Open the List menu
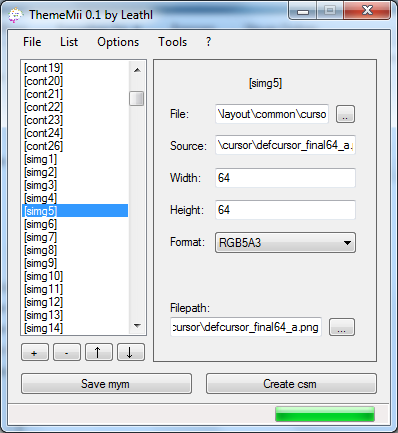The image size is (398, 433). pyautogui.click(x=69, y=42)
